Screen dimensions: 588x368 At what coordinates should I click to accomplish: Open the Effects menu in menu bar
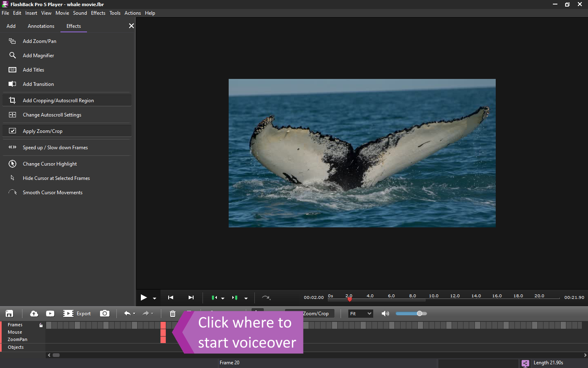(98, 13)
